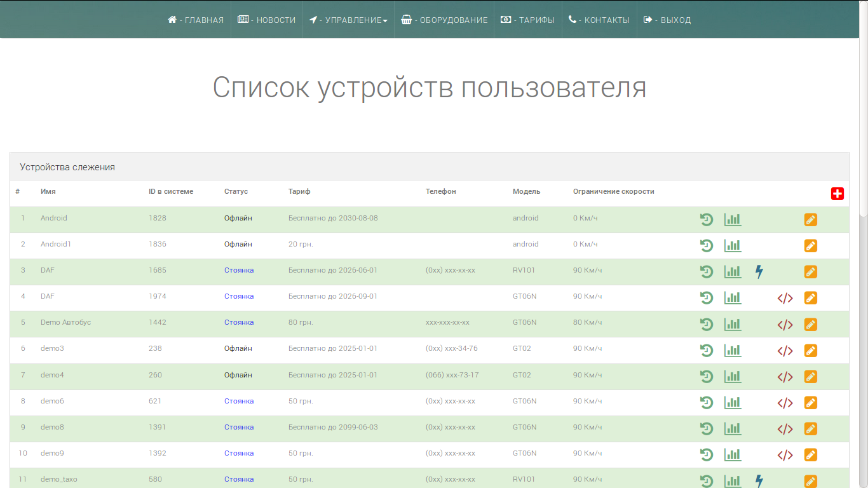
Task: Open history for DAF 1685
Action: click(x=707, y=272)
